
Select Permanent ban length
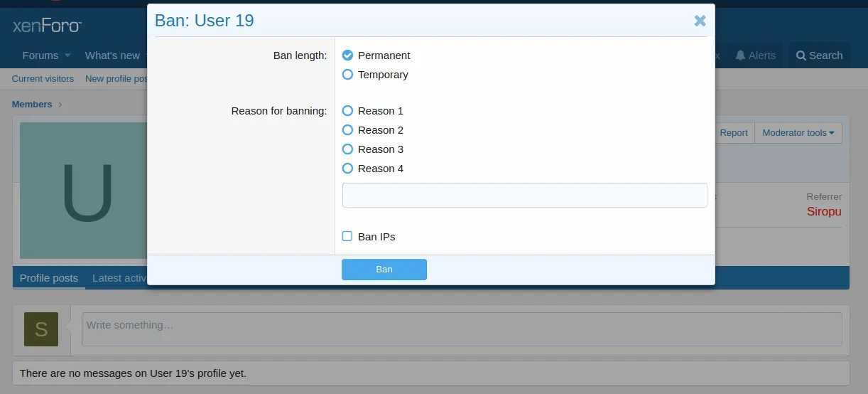(347, 55)
